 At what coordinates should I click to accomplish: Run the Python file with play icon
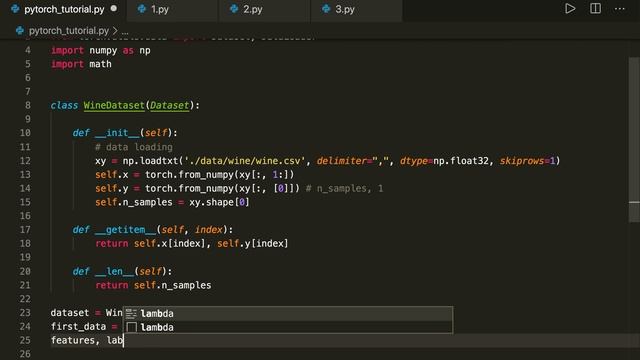click(570, 9)
